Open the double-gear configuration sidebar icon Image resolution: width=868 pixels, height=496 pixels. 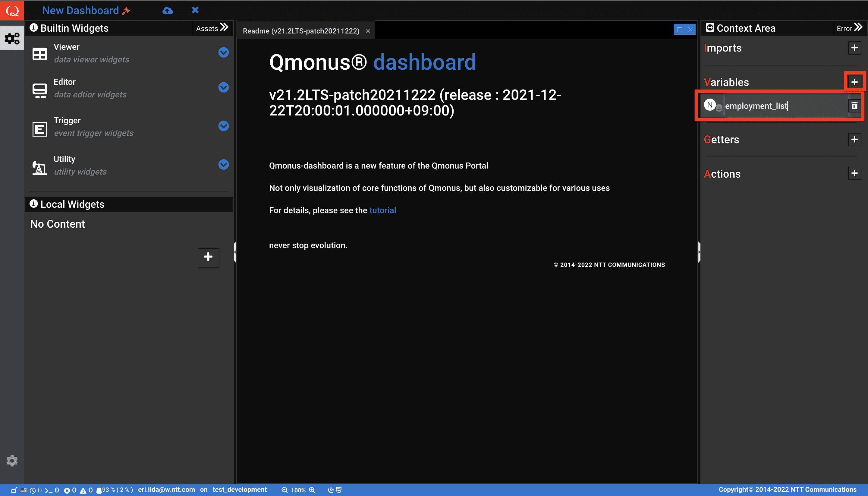(x=12, y=38)
